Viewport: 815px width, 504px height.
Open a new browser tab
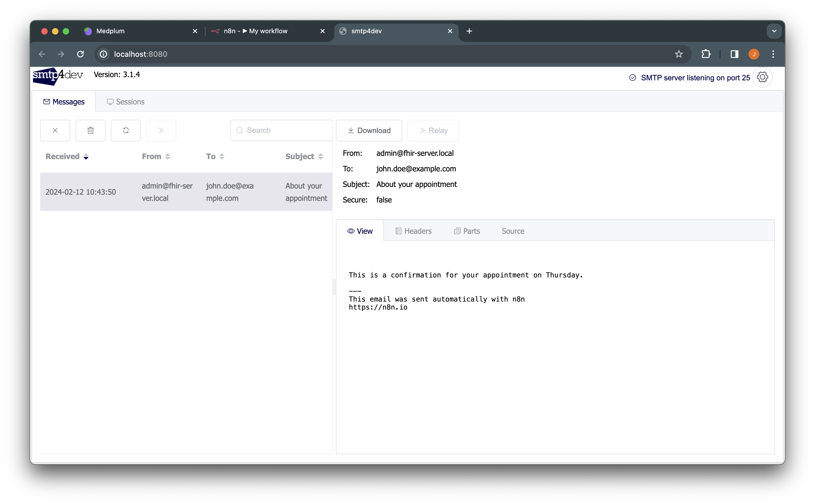(x=469, y=31)
